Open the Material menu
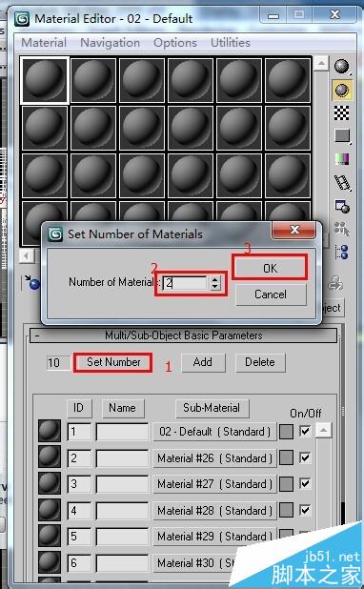This screenshot has height=589, width=364. pyautogui.click(x=44, y=43)
